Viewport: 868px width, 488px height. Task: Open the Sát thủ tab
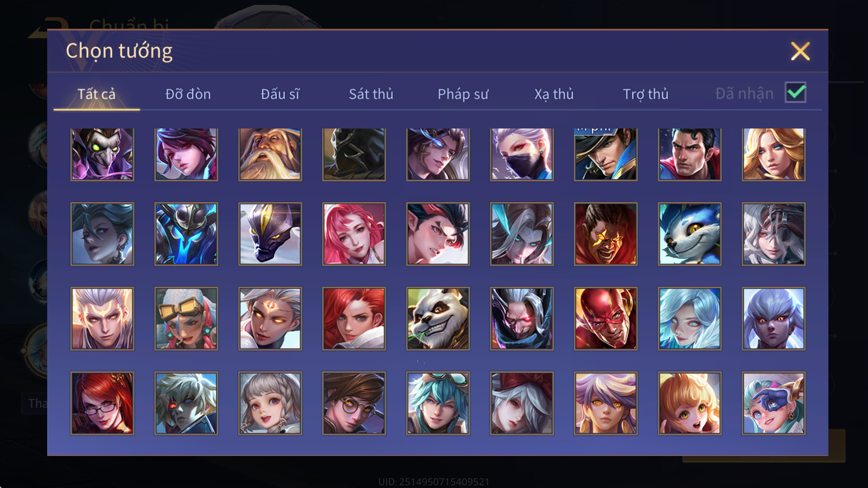click(371, 94)
